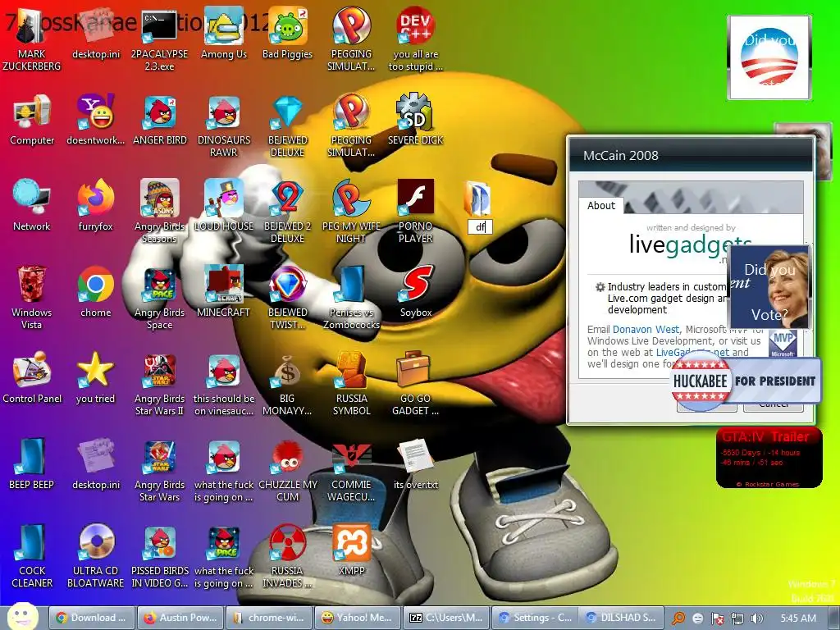Edit the 'df' folder name field
The image size is (840, 630).
[x=479, y=227]
